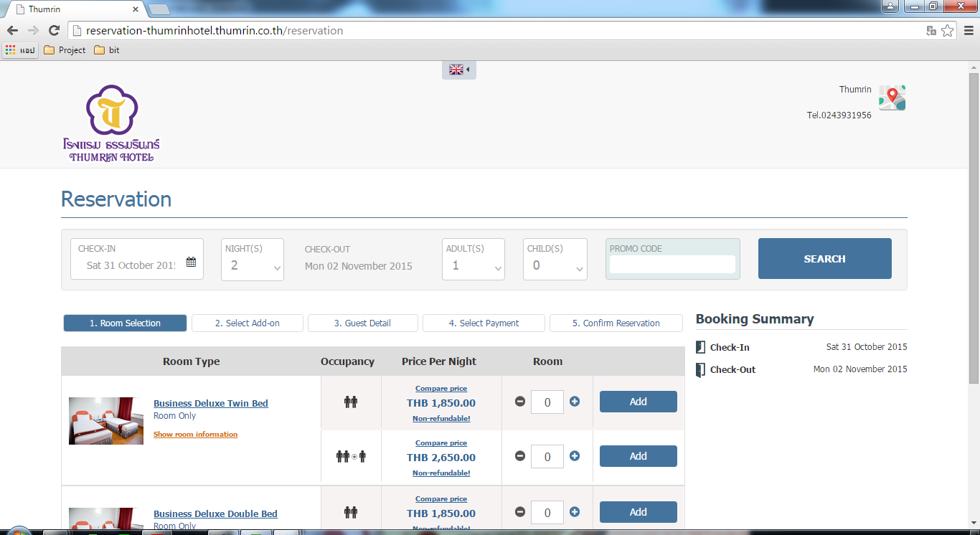Open the check-in calendar icon
Image resolution: width=980 pixels, height=535 pixels.
[191, 262]
